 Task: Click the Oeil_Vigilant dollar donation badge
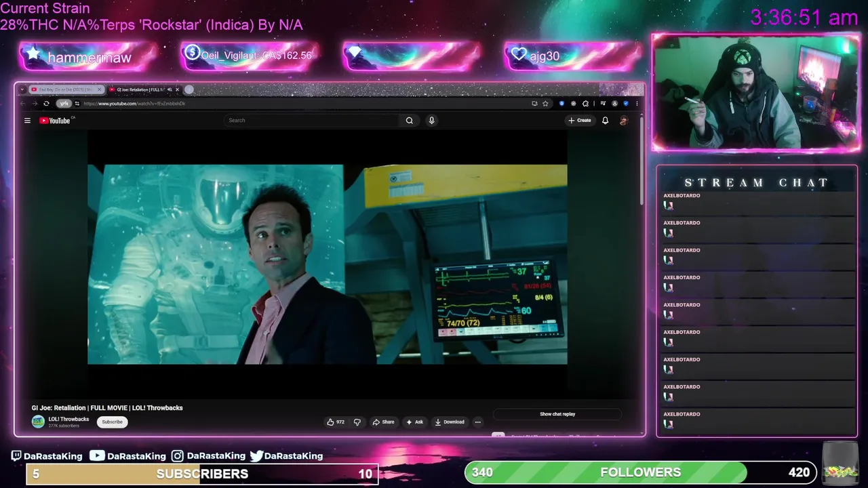click(x=192, y=52)
